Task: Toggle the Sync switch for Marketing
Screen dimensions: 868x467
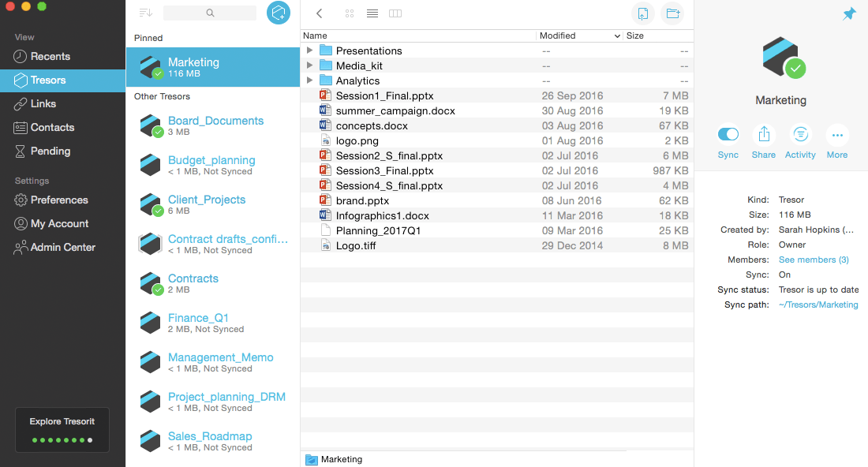Action: tap(728, 134)
